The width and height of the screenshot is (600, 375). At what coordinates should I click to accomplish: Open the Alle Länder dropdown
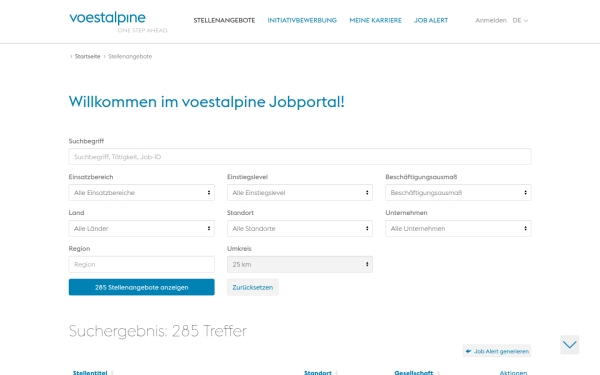[142, 228]
